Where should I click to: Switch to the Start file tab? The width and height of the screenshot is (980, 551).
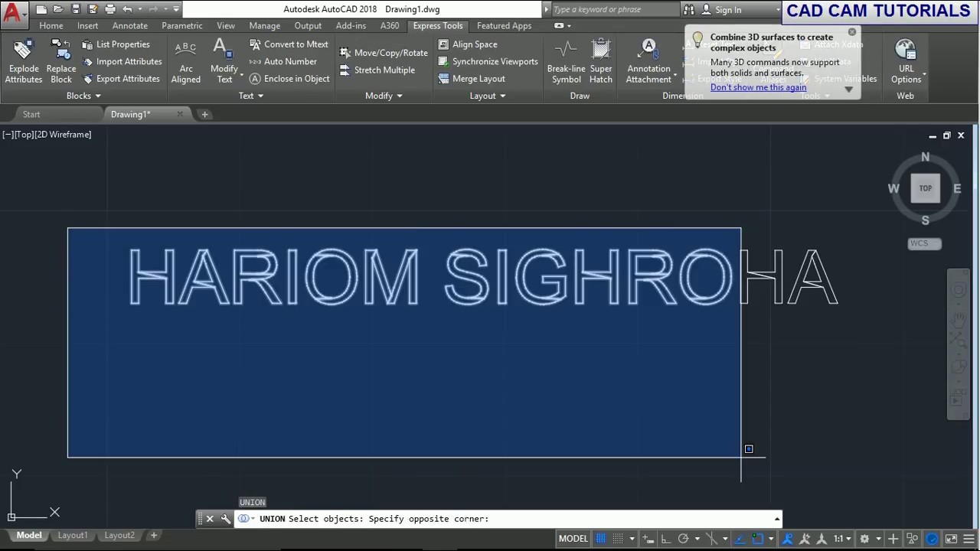pos(31,114)
